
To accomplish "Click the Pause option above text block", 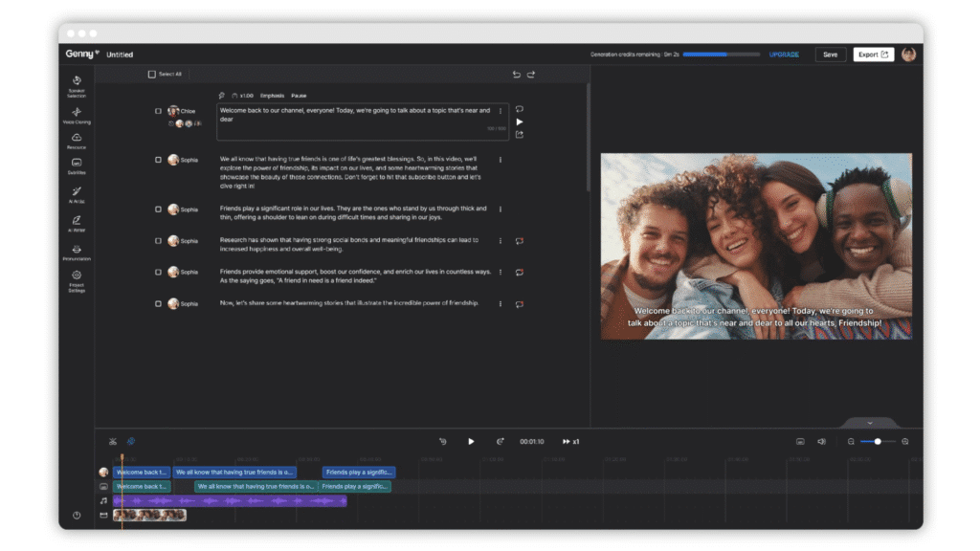I will [x=299, y=96].
